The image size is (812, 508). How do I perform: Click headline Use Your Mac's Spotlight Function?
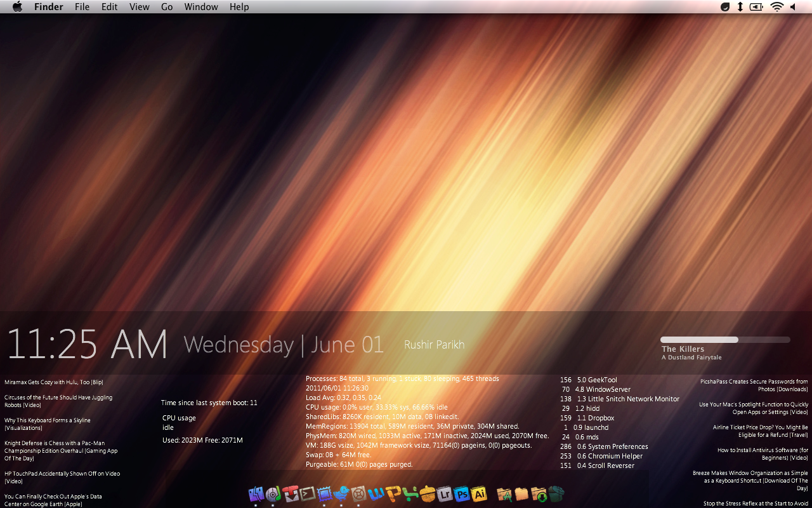click(754, 408)
